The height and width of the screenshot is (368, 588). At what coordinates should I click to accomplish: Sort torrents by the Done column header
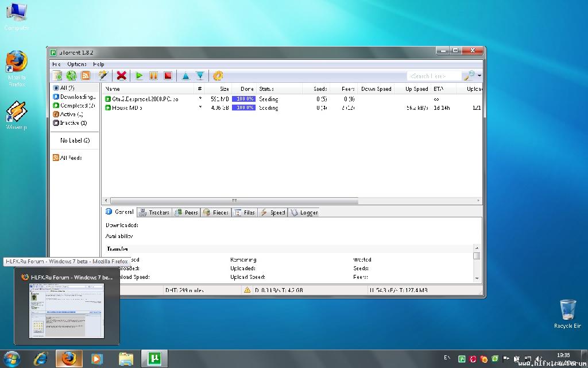click(x=243, y=89)
